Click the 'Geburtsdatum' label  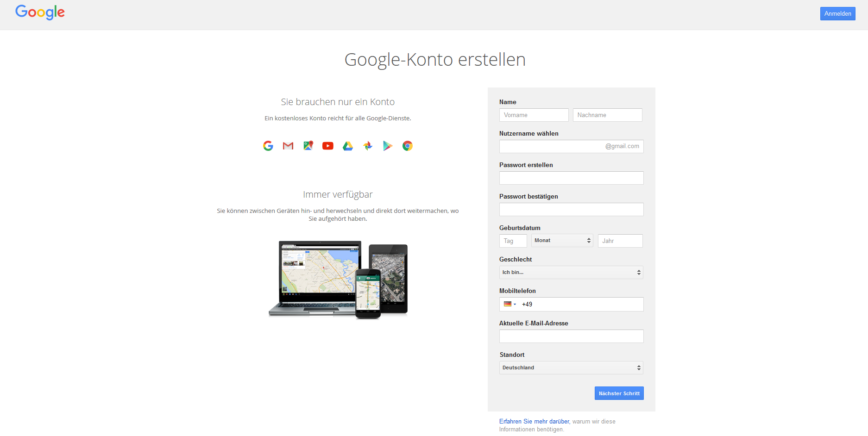pyautogui.click(x=520, y=228)
